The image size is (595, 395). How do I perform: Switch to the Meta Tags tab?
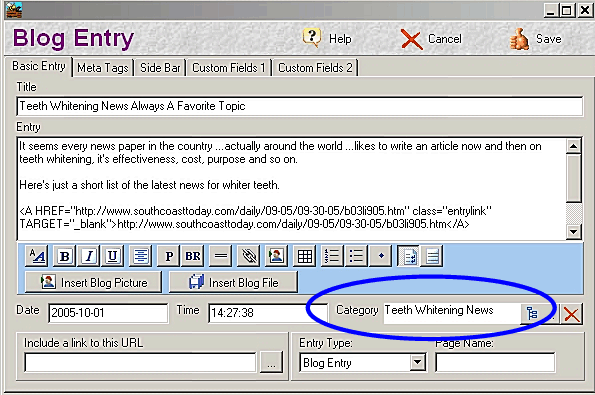click(x=103, y=68)
